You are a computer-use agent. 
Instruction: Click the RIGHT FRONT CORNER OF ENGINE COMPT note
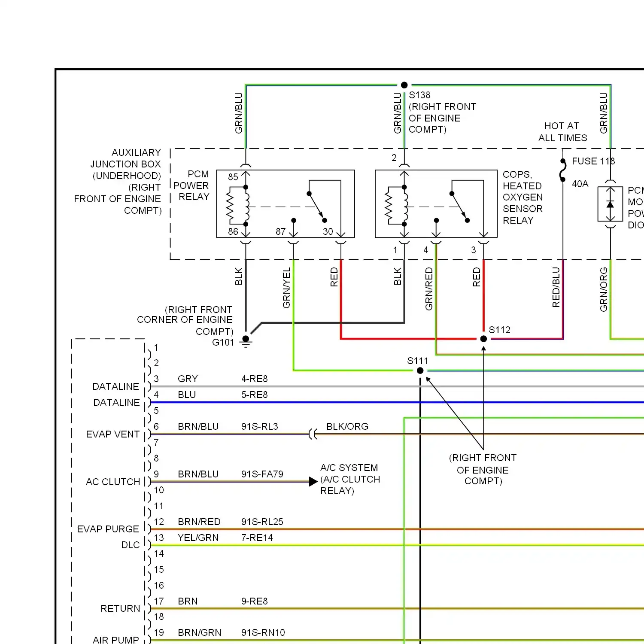[x=185, y=320]
